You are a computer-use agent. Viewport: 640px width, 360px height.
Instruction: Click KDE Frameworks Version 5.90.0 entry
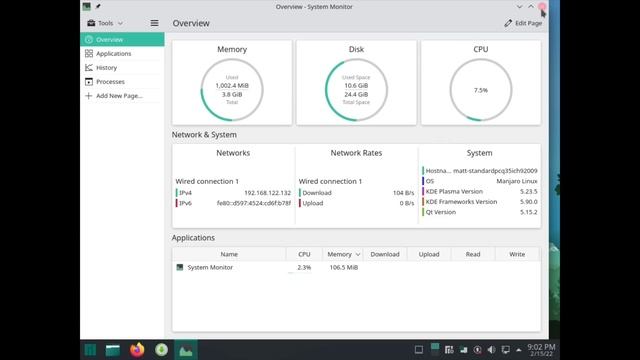[x=480, y=202]
